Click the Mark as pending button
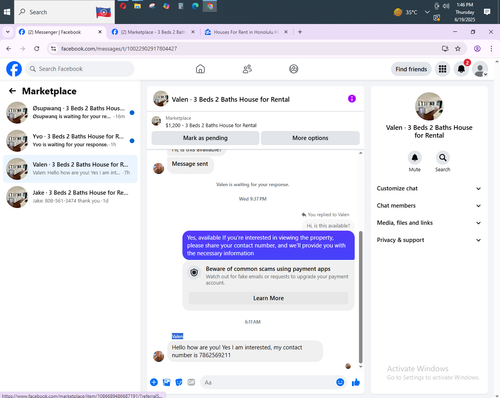 (205, 138)
